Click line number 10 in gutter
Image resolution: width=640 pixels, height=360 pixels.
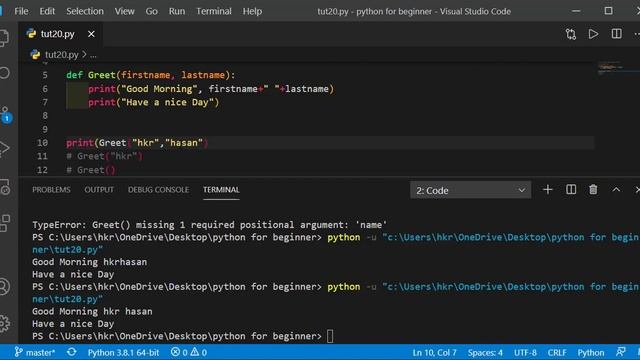click(42, 143)
